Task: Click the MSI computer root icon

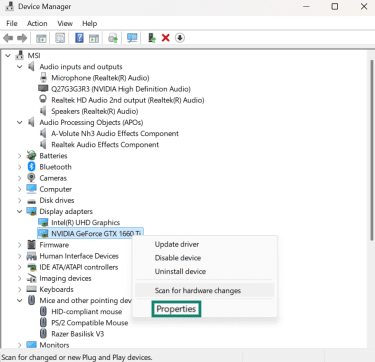Action: tap(20, 55)
